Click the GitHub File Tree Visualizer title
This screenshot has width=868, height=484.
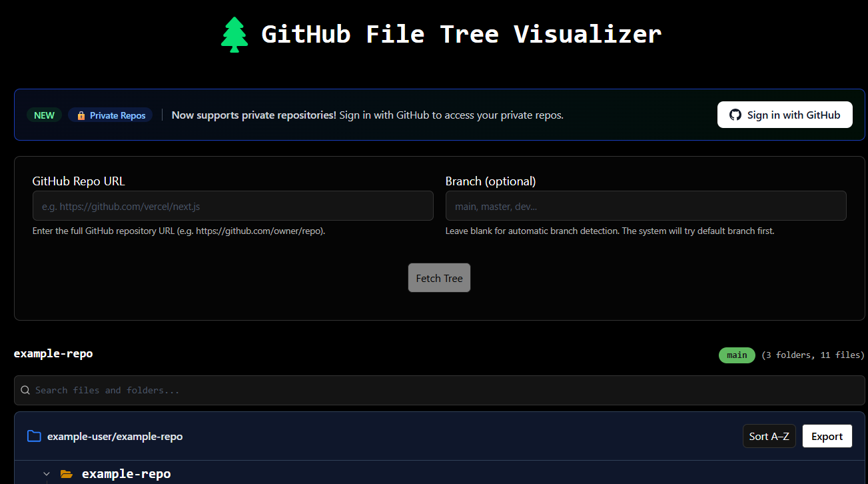coord(462,34)
